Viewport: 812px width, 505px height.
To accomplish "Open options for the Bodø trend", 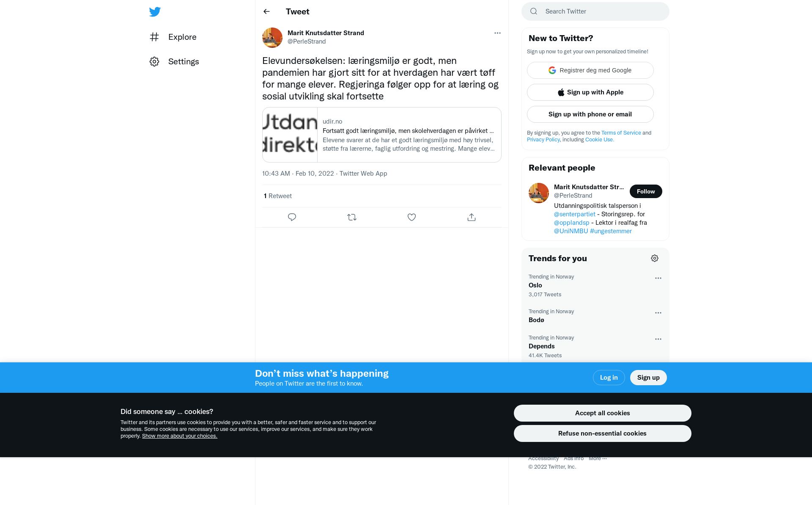I will [x=658, y=313].
